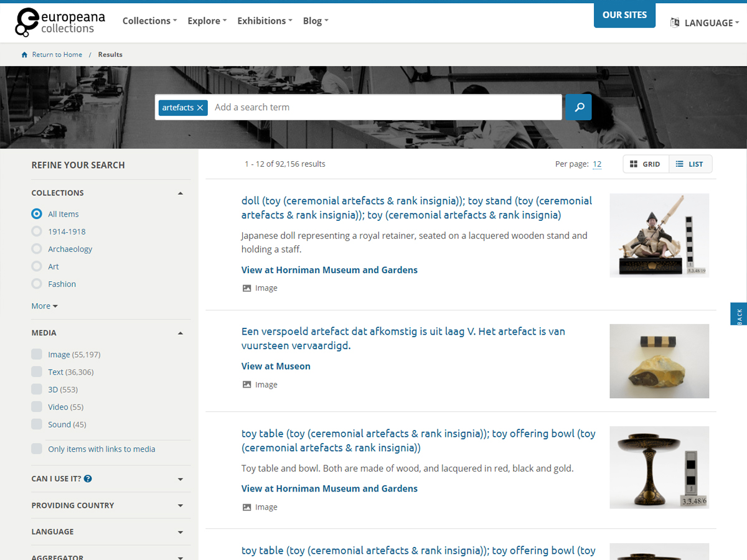This screenshot has height=560, width=747.
Task: Open the Language selector
Action: point(705,23)
